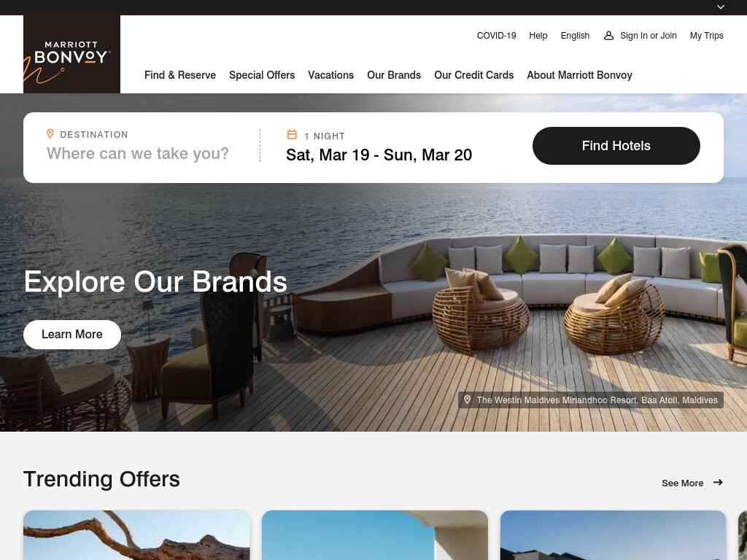
Task: Open the first trending offer thumbnail
Action: [x=136, y=535]
